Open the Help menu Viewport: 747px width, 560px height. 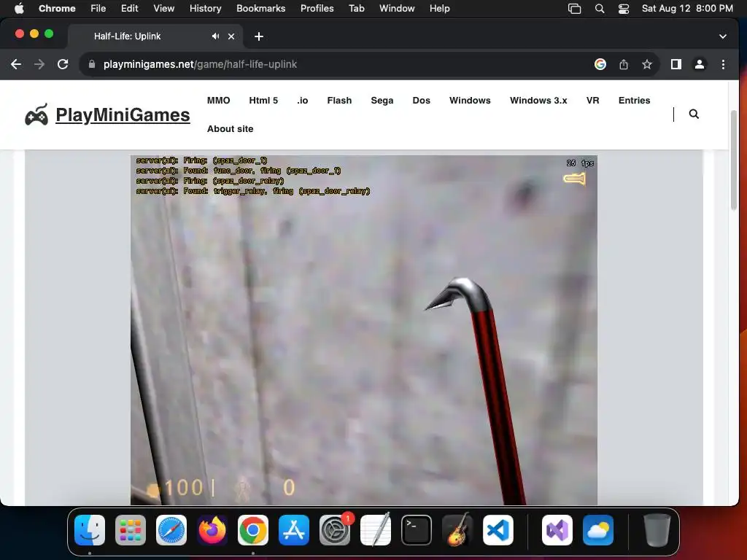[439, 9]
